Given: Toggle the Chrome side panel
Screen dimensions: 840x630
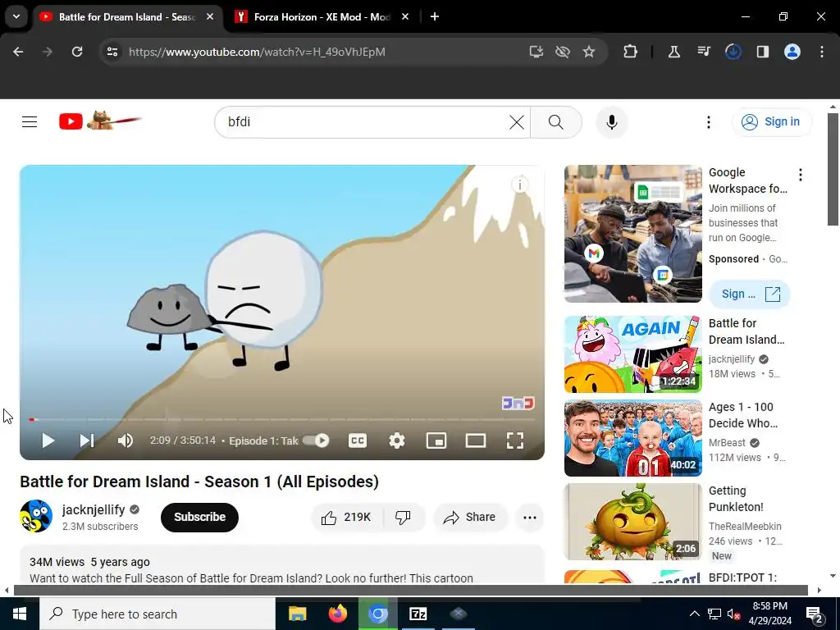Looking at the screenshot, I should [x=762, y=52].
